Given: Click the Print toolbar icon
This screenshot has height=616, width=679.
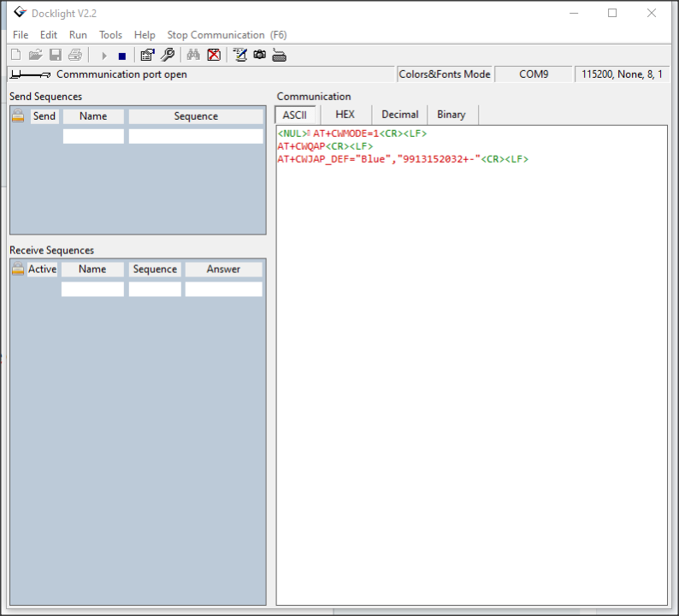Looking at the screenshot, I should [75, 55].
